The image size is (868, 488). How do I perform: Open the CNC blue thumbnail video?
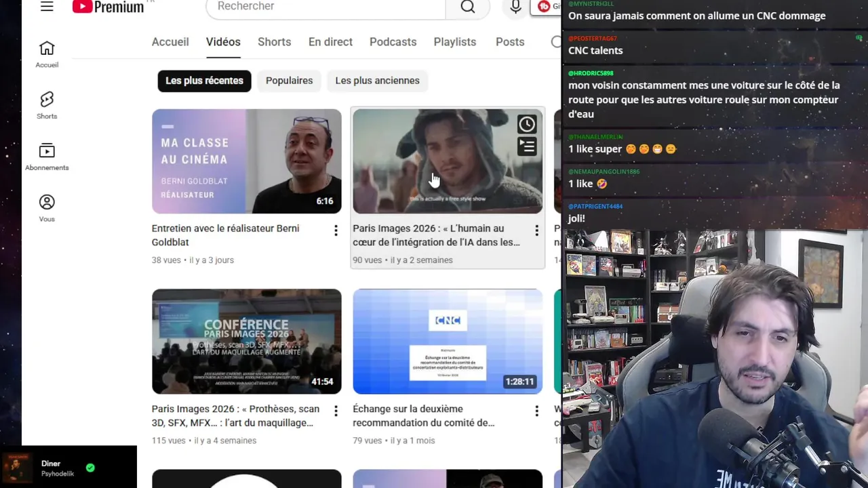tap(448, 342)
